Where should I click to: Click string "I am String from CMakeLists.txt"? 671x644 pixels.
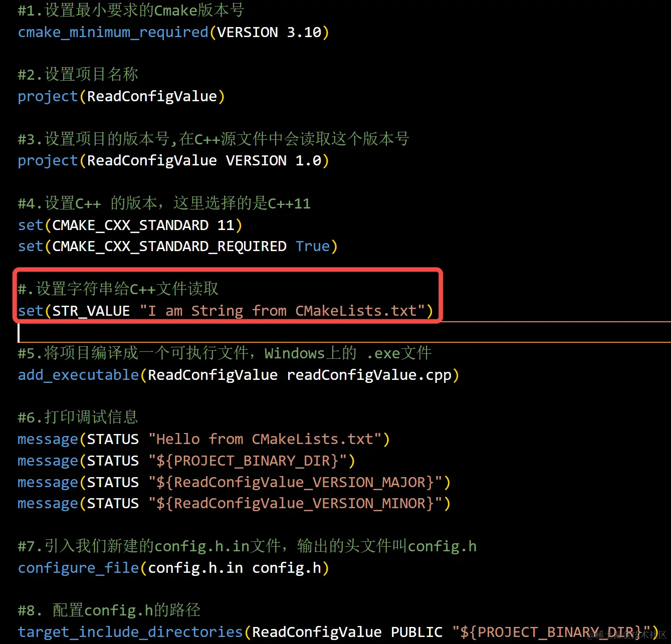tap(282, 311)
